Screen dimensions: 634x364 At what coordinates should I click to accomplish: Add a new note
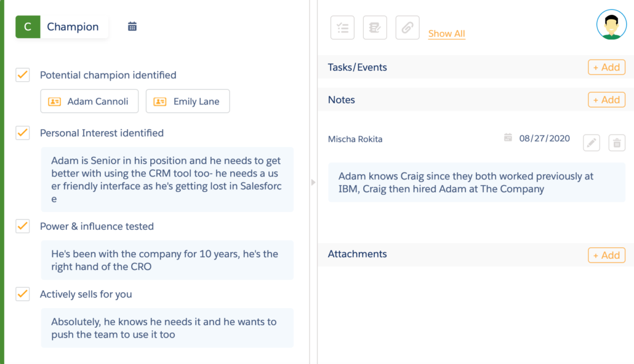(x=606, y=100)
